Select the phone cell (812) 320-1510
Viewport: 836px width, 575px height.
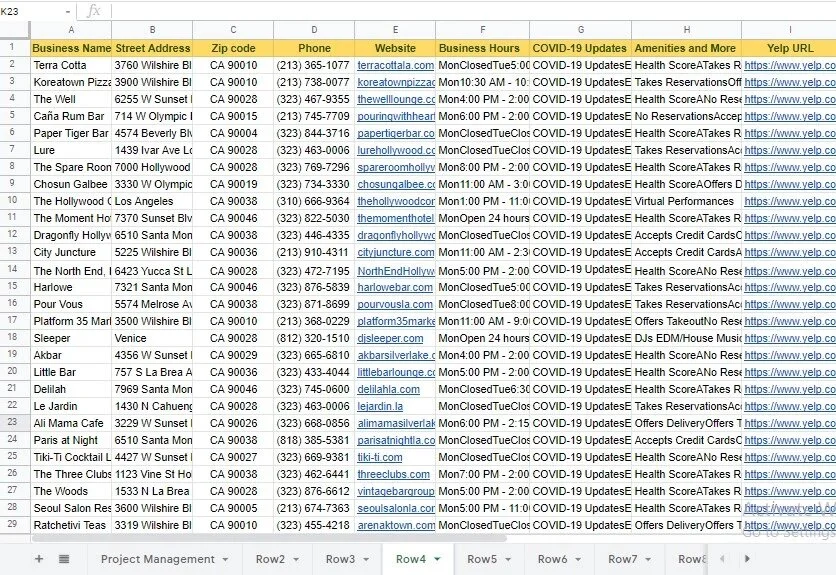314,338
